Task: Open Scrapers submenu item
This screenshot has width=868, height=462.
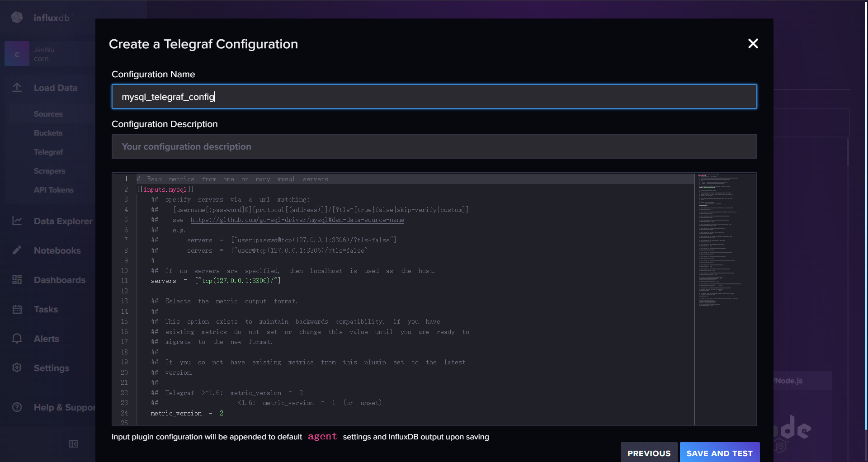Action: 50,171
